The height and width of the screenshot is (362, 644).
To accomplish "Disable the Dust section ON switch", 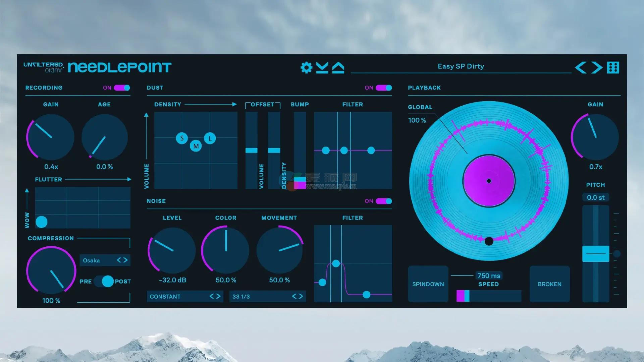I will coord(384,88).
